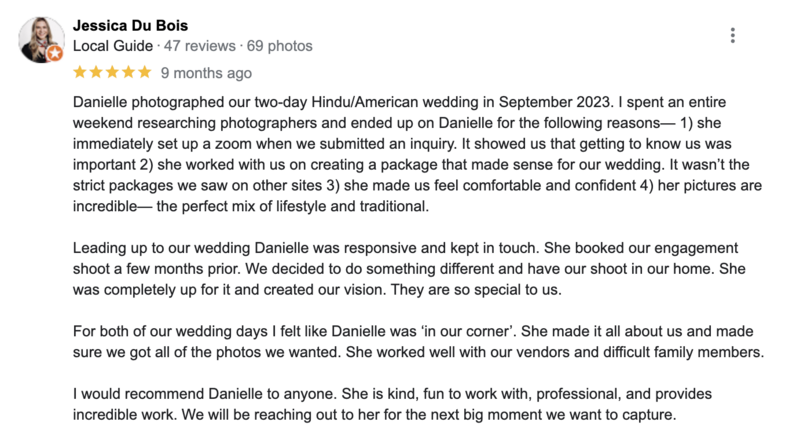800x433 pixels.
Task: Click the 'September 2023' text in review
Action: click(x=554, y=102)
